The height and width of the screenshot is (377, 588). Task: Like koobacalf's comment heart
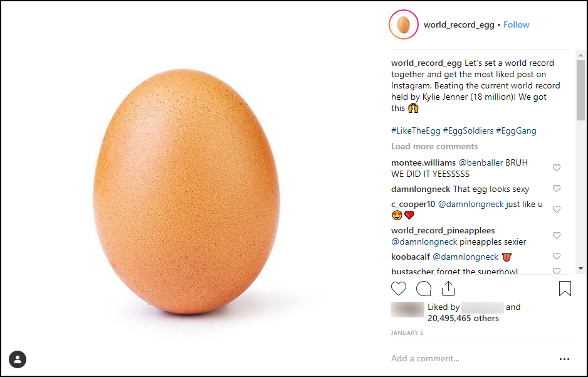tap(557, 256)
